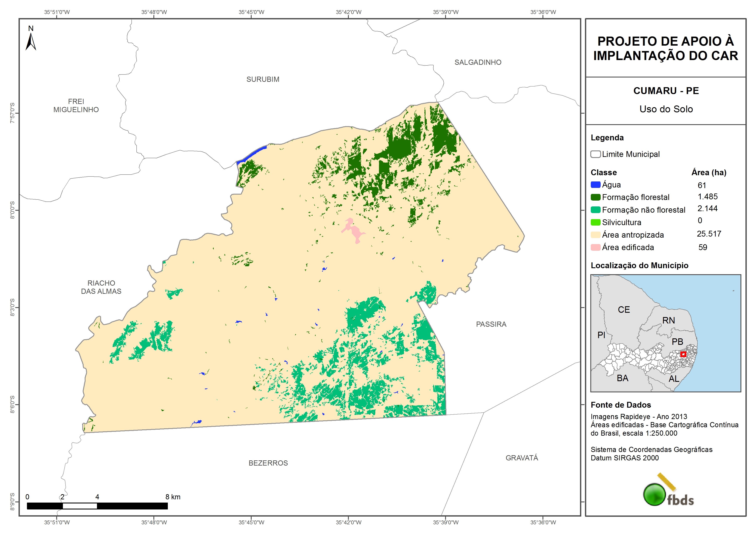Screen dimensions: 756x534
Task: Click the SURUBIM municipality label
Action: (263, 79)
